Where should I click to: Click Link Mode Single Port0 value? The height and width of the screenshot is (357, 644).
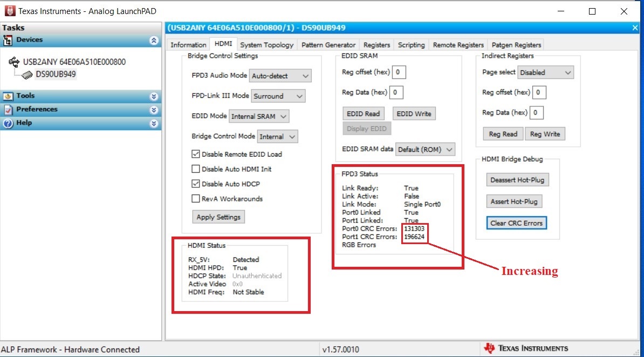[422, 204]
